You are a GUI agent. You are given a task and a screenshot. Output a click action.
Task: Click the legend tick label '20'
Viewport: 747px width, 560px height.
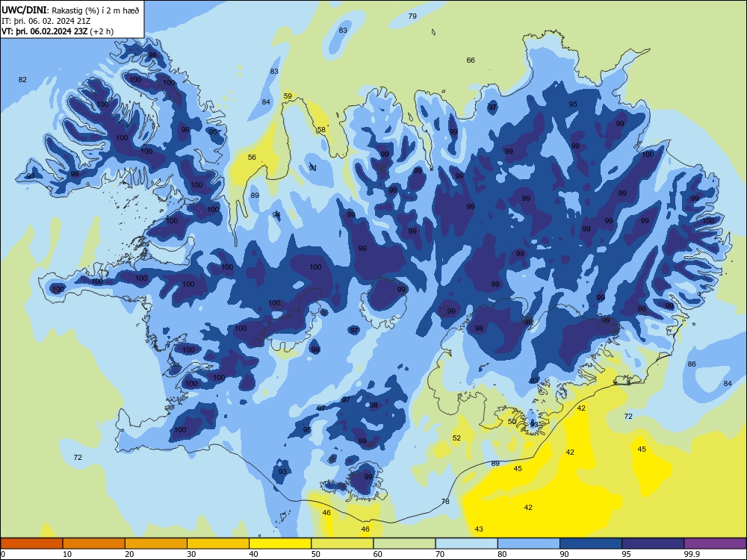click(x=129, y=554)
